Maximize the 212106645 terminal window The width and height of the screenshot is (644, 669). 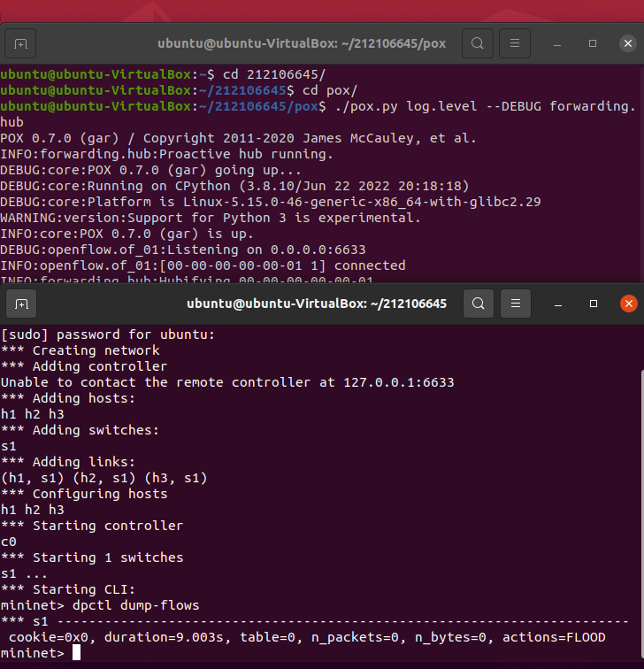pyautogui.click(x=594, y=304)
